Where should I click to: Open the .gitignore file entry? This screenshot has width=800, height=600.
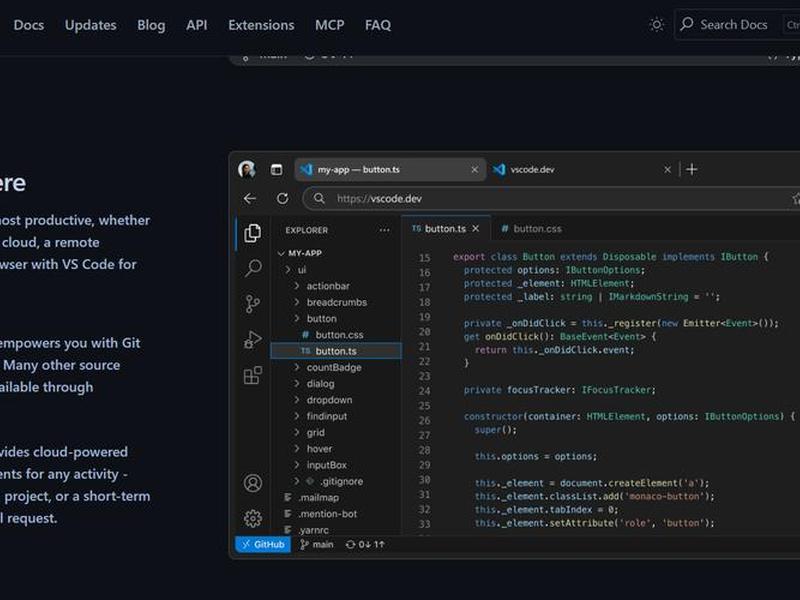pos(337,481)
